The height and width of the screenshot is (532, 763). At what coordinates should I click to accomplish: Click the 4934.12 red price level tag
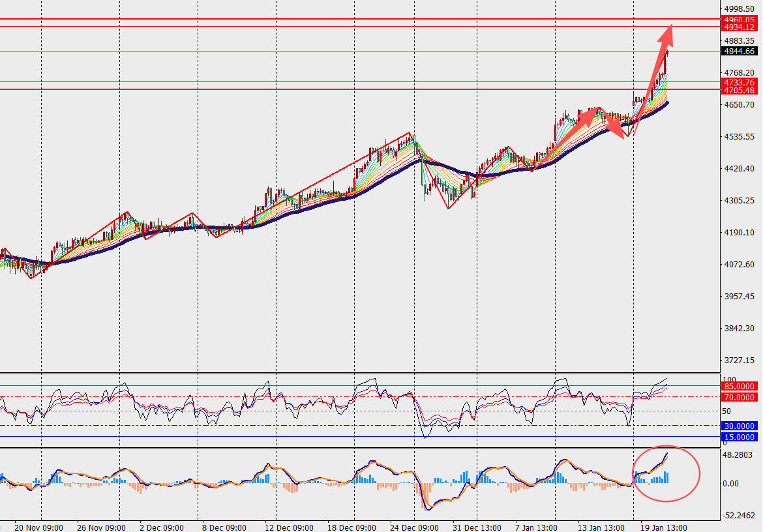coord(739,27)
